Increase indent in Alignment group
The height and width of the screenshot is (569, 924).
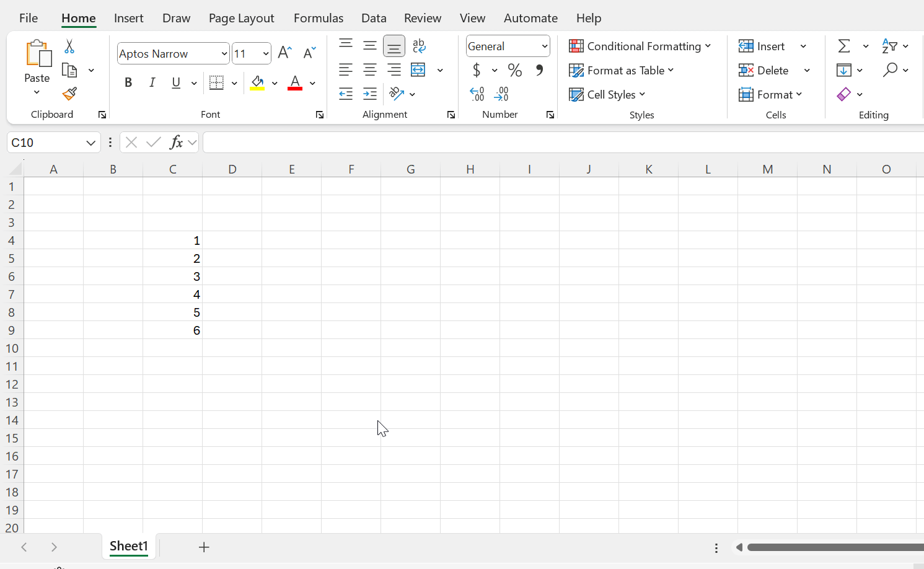coord(370,94)
